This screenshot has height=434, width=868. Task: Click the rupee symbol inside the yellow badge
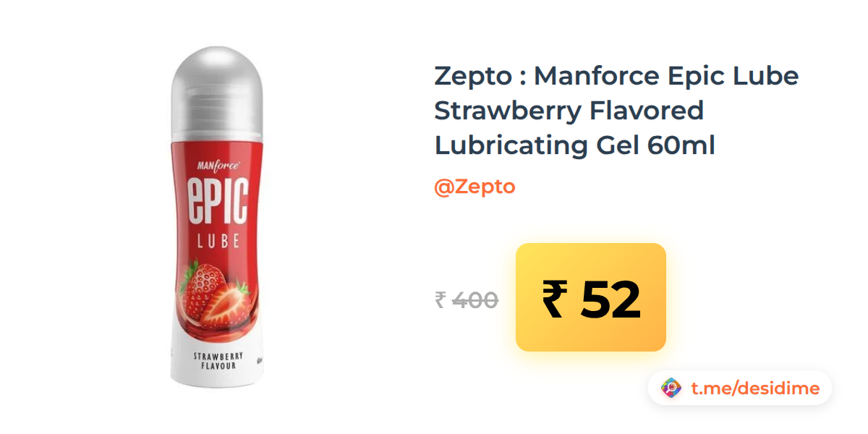pos(553,299)
